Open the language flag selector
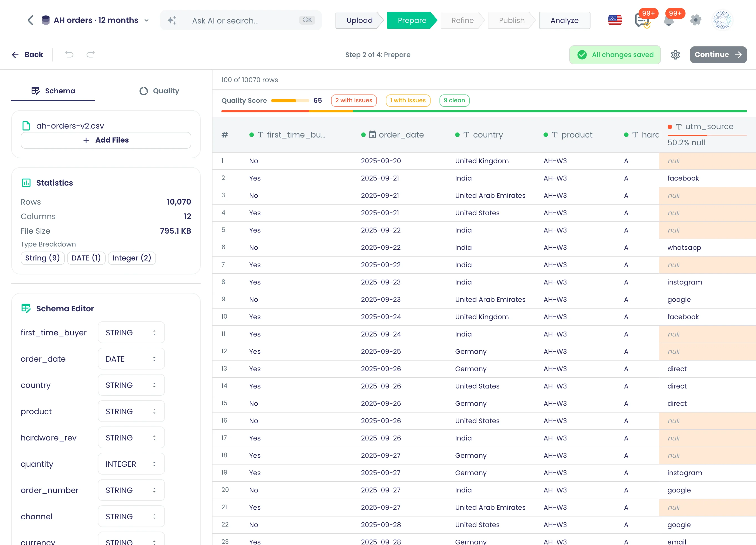The width and height of the screenshot is (756, 545). point(615,20)
